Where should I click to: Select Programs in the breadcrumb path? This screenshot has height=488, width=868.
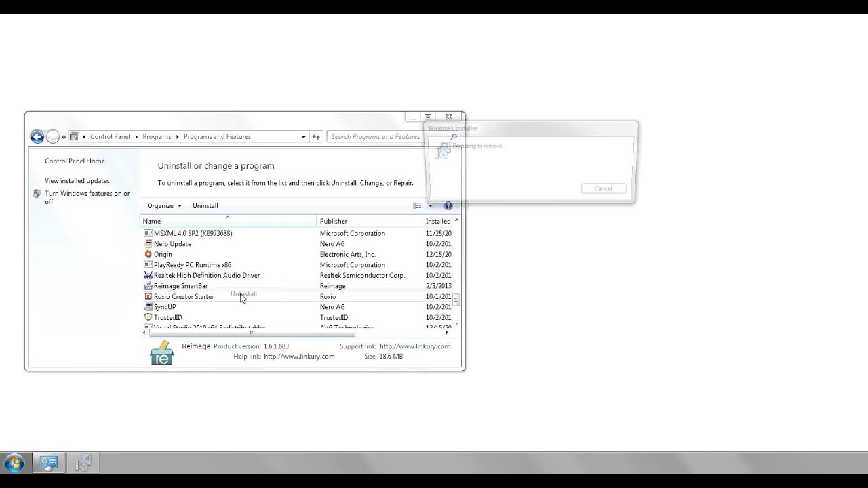point(157,136)
